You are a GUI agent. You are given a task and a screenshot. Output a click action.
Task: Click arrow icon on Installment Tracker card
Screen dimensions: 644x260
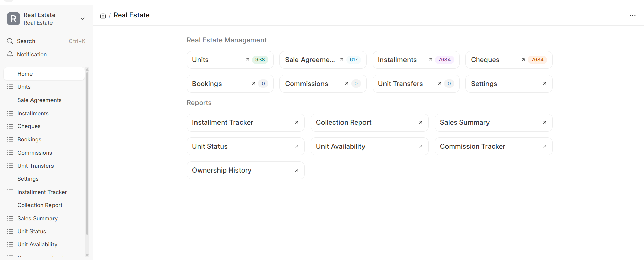point(296,122)
